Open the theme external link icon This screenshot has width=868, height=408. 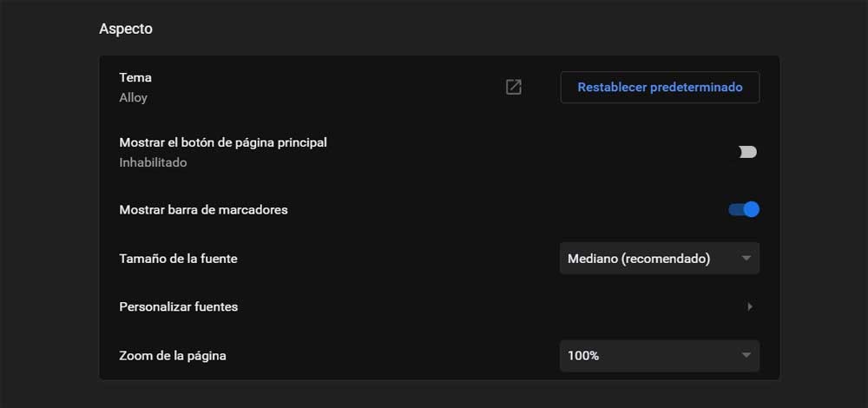click(x=514, y=87)
